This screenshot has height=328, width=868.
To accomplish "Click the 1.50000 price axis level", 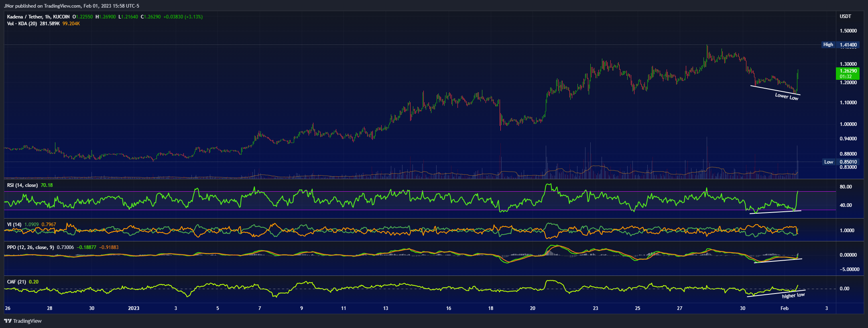I will tap(848, 31).
